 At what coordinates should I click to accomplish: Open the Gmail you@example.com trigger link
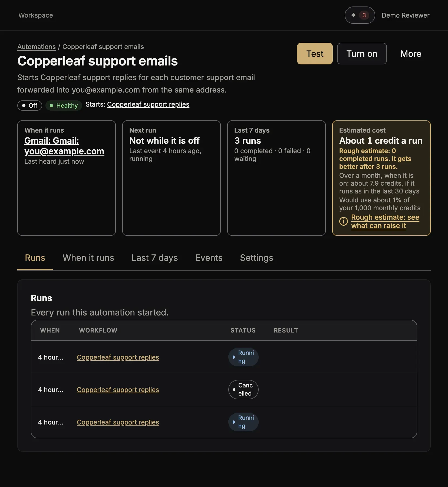[x=64, y=146]
